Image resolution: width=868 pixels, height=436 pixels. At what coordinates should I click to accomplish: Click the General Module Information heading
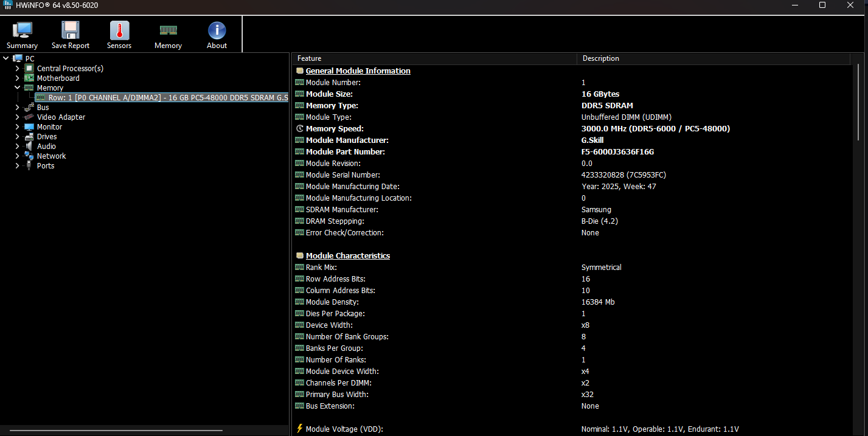tap(358, 71)
